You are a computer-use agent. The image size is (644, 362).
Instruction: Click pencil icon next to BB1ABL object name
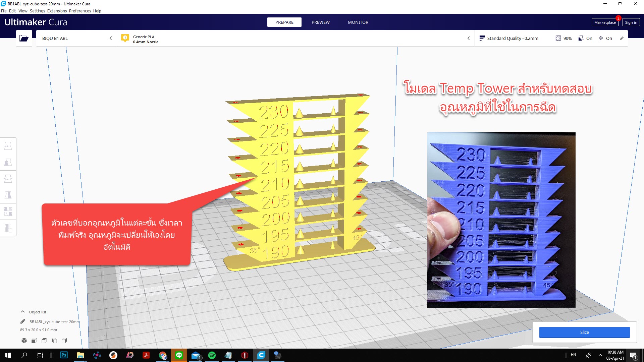tap(23, 321)
